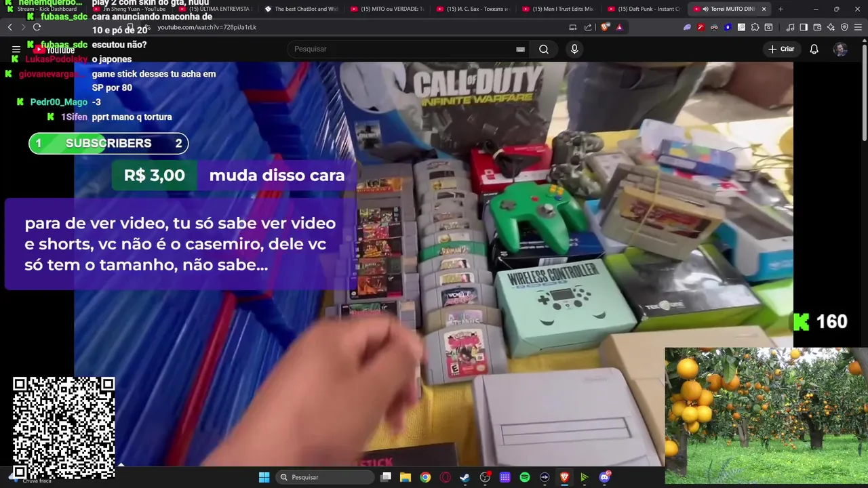The width and height of the screenshot is (868, 488).
Task: Click the install app icon in address bar
Action: [x=573, y=27]
